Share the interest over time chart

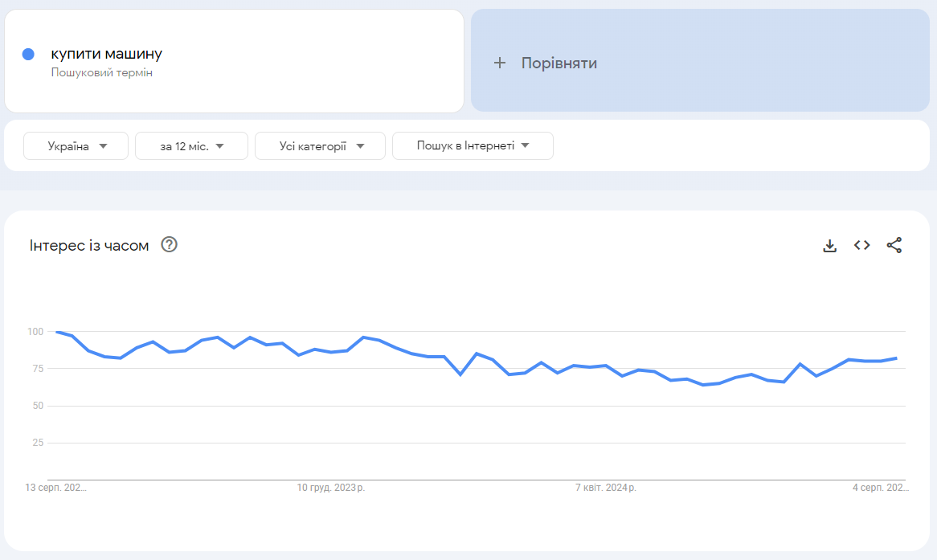click(x=894, y=245)
